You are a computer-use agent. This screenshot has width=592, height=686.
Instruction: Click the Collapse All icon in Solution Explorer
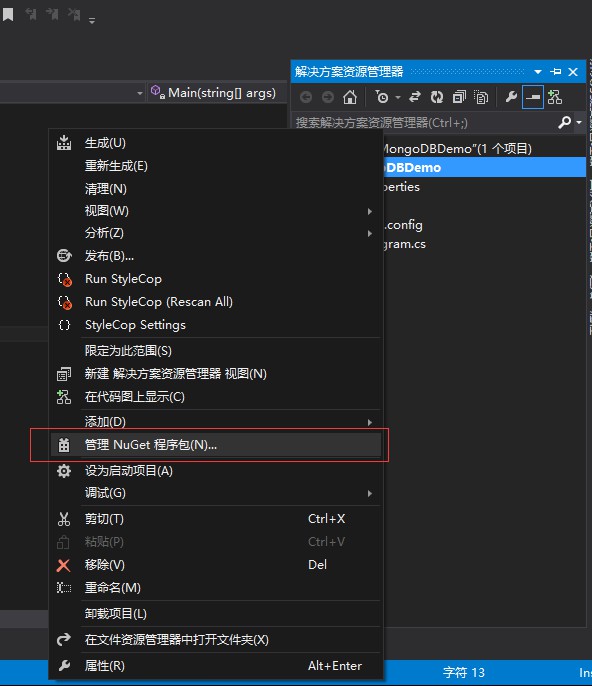[459, 97]
